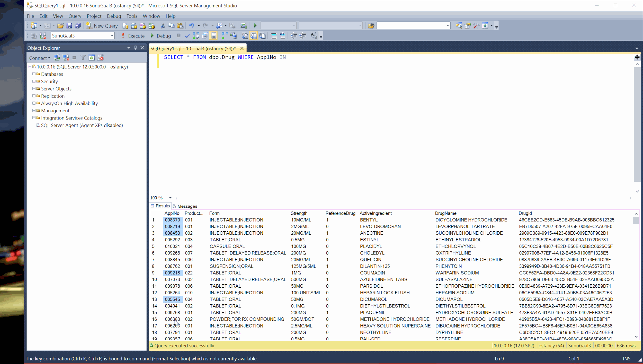Expand the Management folder node
Viewport: 643px width, 364px height.
point(34,111)
